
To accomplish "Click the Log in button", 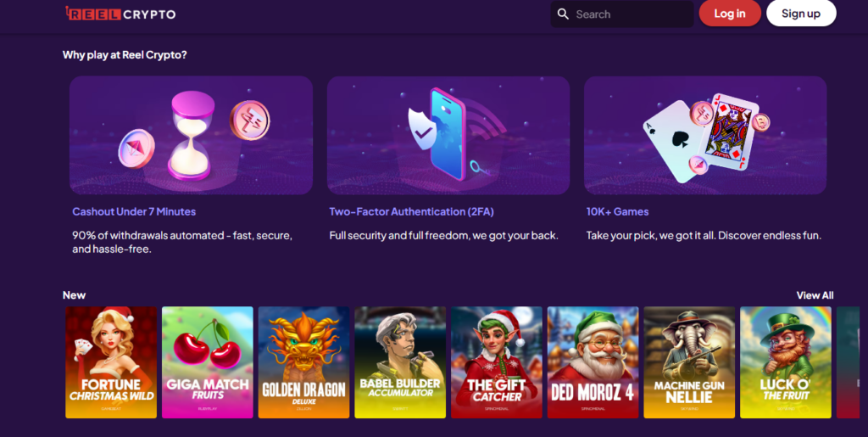I will [x=730, y=14].
